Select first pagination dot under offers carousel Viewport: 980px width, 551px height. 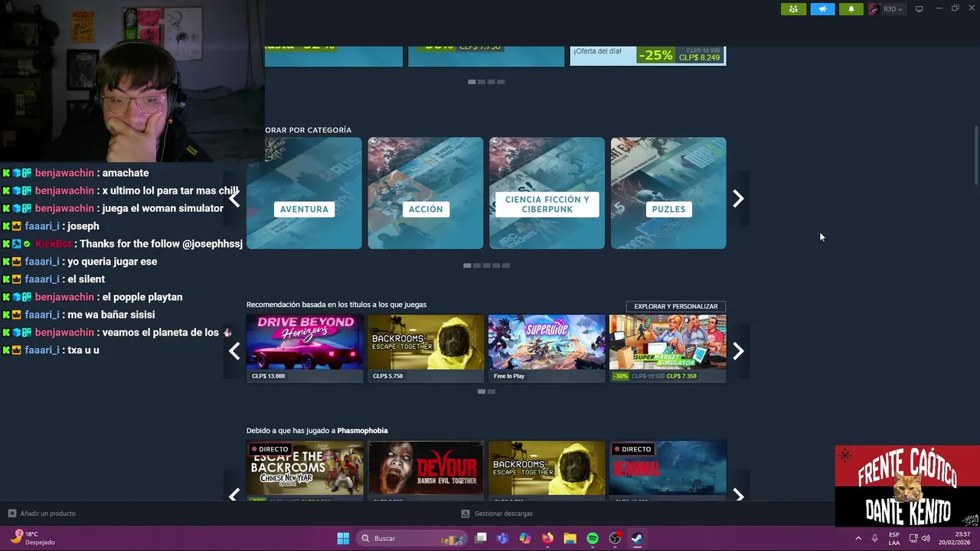coord(472,82)
